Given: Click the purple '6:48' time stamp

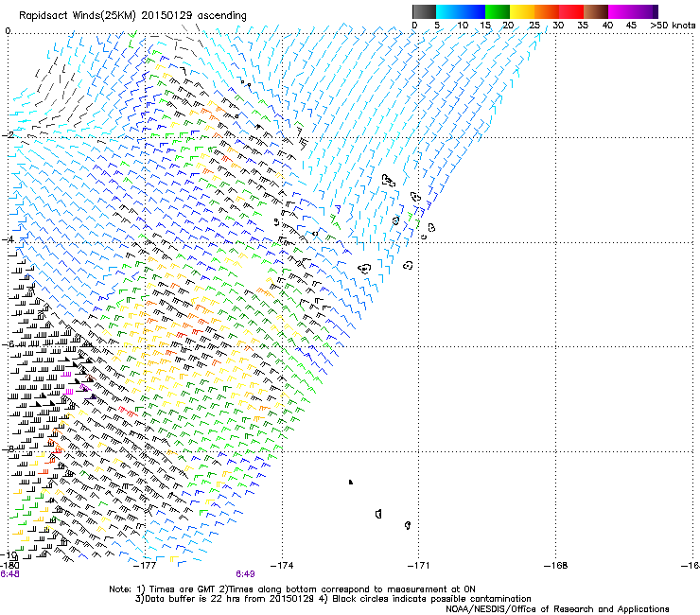Looking at the screenshot, I should coord(9,574).
